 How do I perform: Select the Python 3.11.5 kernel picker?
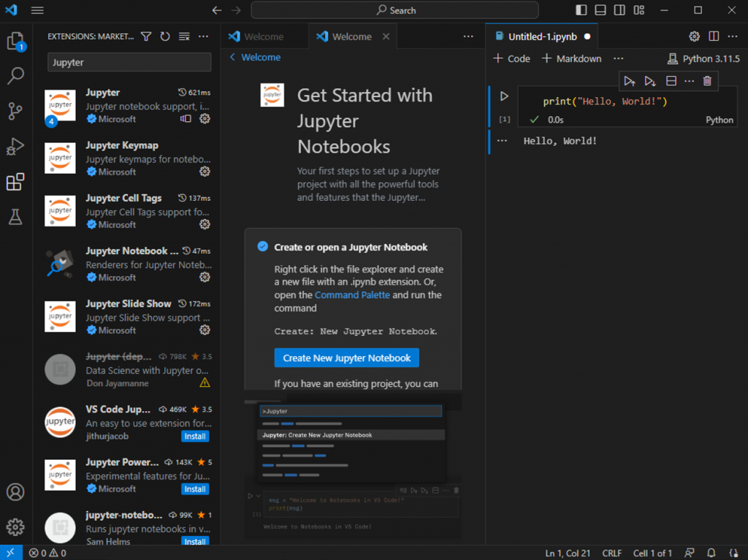[703, 58]
